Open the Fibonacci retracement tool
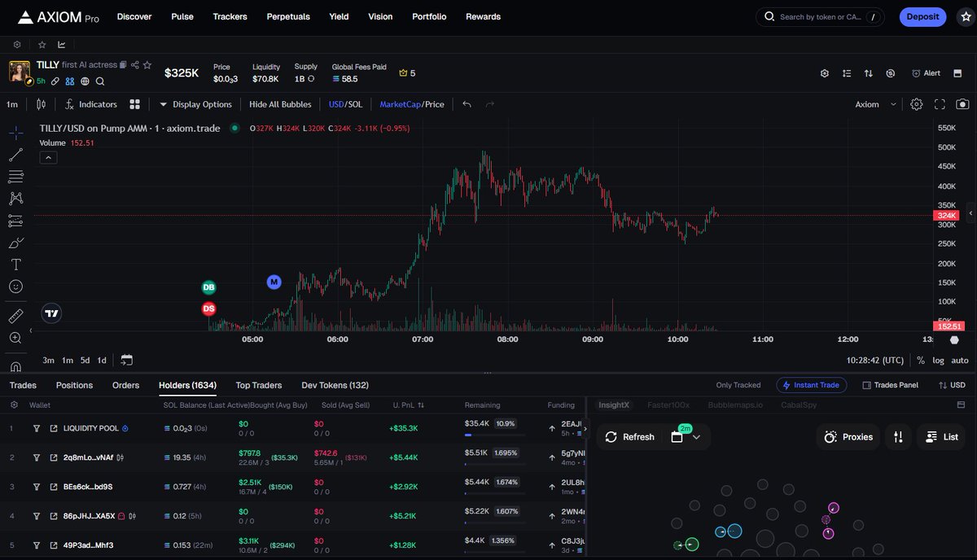The height and width of the screenshot is (560, 977). 15,177
